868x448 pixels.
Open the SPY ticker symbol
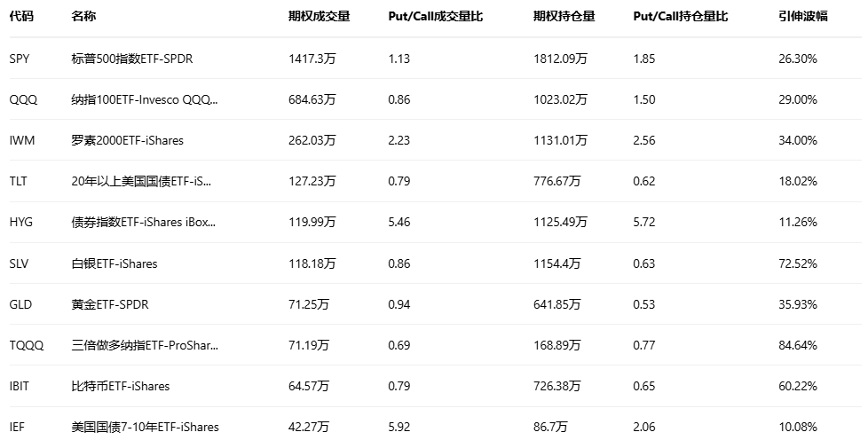click(20, 59)
